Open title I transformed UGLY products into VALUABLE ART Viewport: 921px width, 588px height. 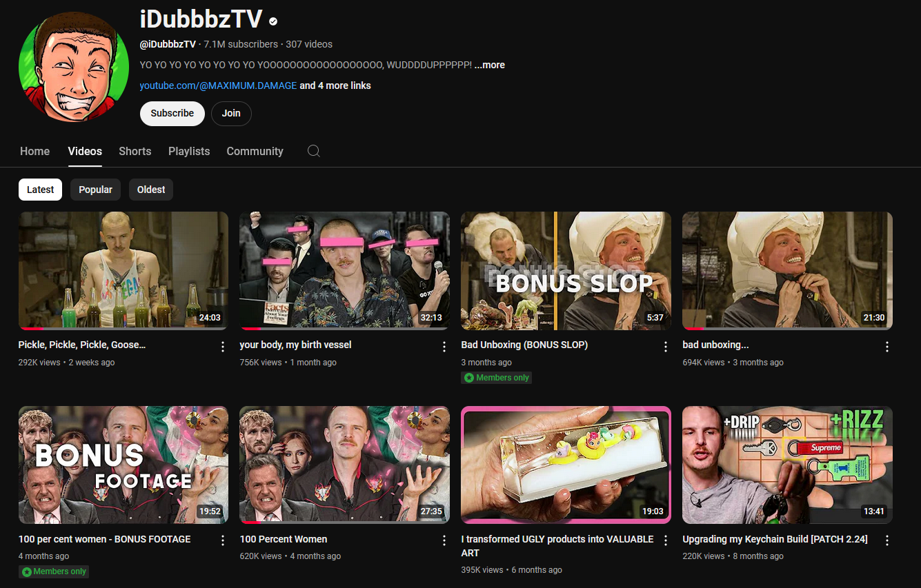coord(557,546)
